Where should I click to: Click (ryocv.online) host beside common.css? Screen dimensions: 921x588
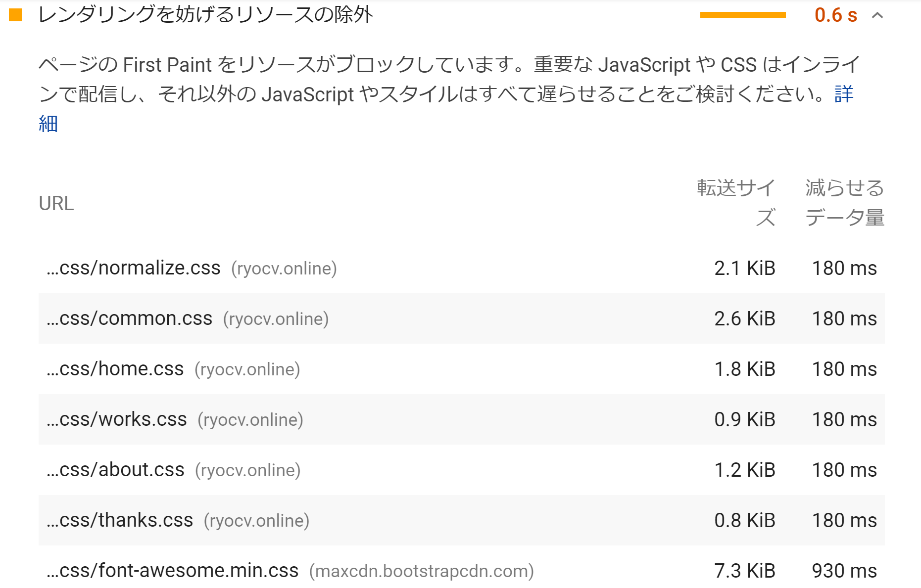pos(276,319)
